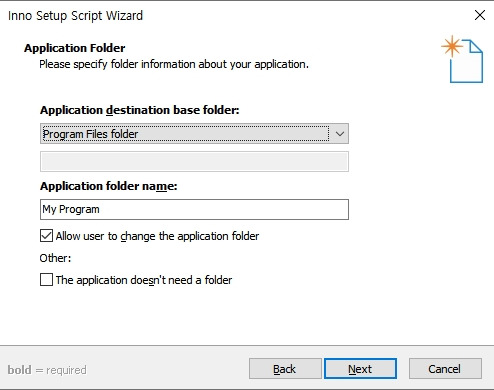494x390 pixels.
Task: Click 'Please specify folder information' subtitle
Action: [174, 64]
